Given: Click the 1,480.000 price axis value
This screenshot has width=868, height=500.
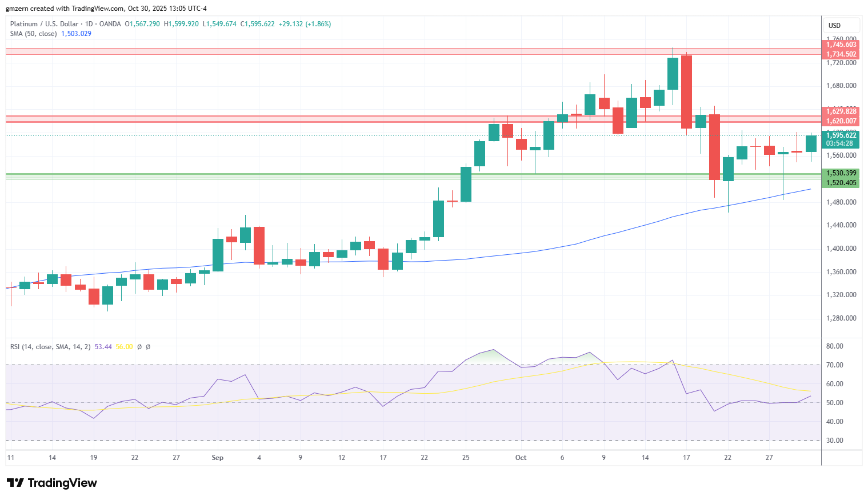Looking at the screenshot, I should (x=841, y=202).
